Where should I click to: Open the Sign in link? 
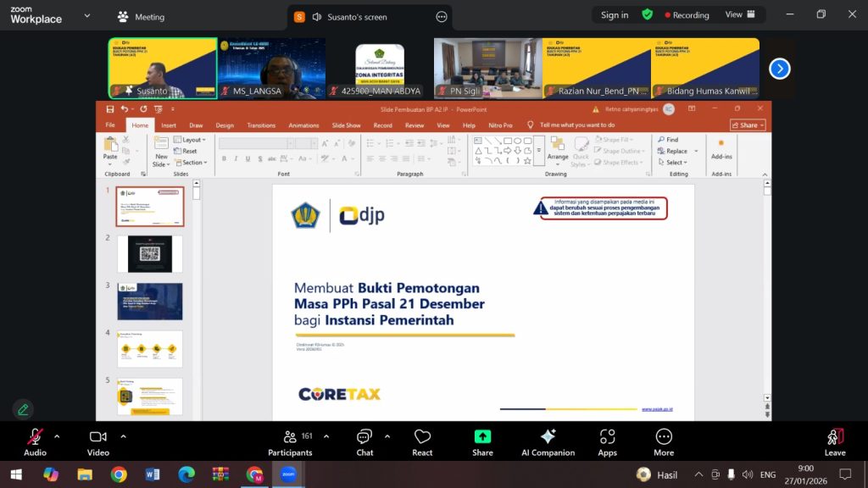coord(615,15)
